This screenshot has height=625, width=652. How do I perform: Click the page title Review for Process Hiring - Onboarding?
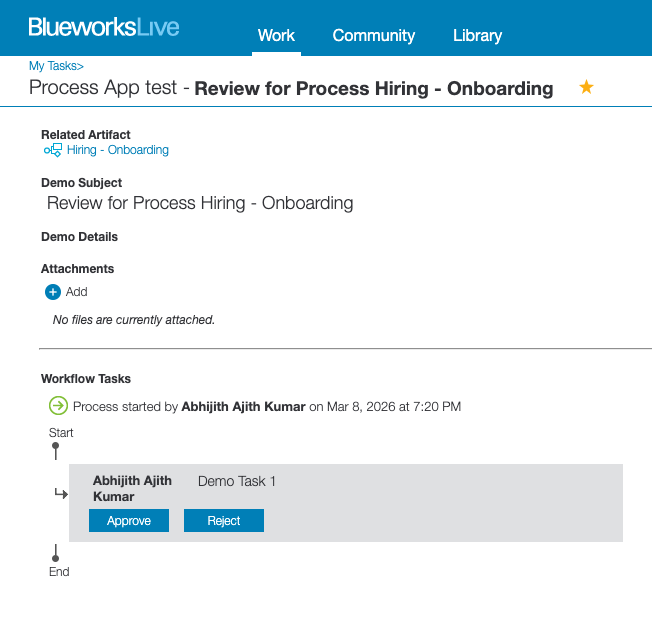click(x=374, y=89)
